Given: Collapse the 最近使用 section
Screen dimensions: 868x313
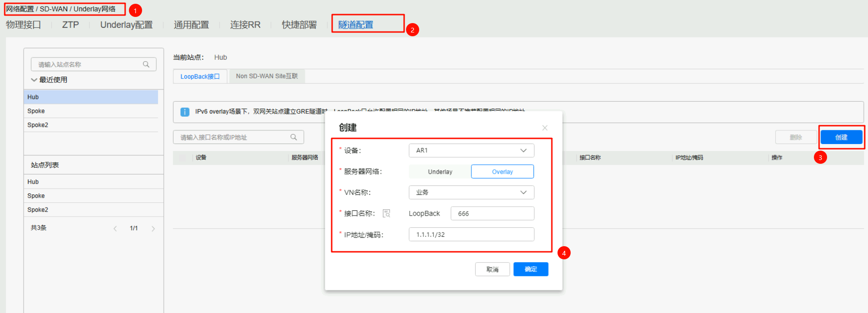Looking at the screenshot, I should coord(34,80).
